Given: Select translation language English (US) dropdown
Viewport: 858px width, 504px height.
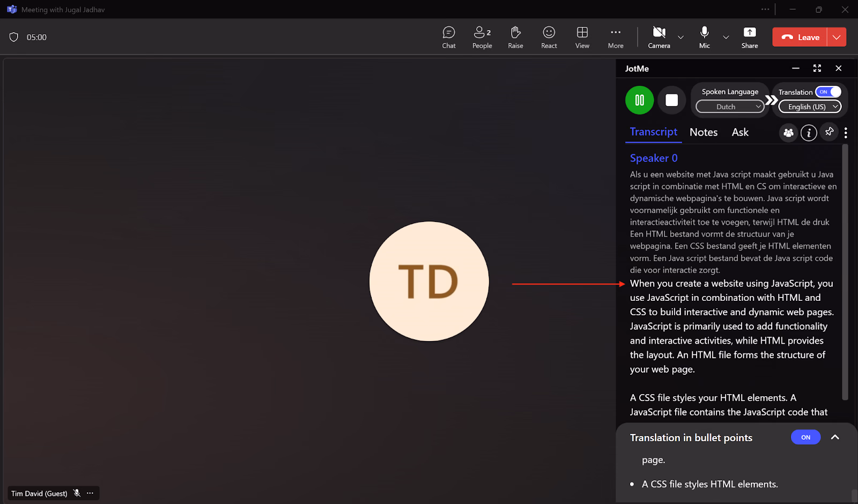Looking at the screenshot, I should coord(810,107).
